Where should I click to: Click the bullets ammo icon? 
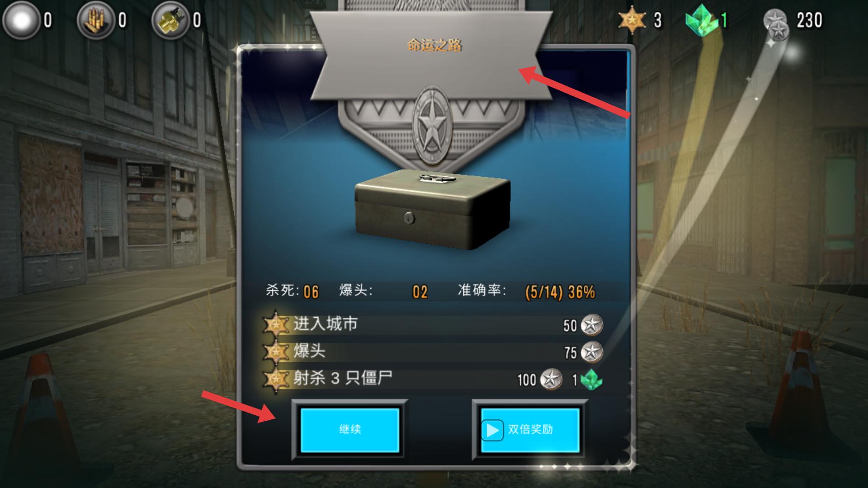click(96, 20)
